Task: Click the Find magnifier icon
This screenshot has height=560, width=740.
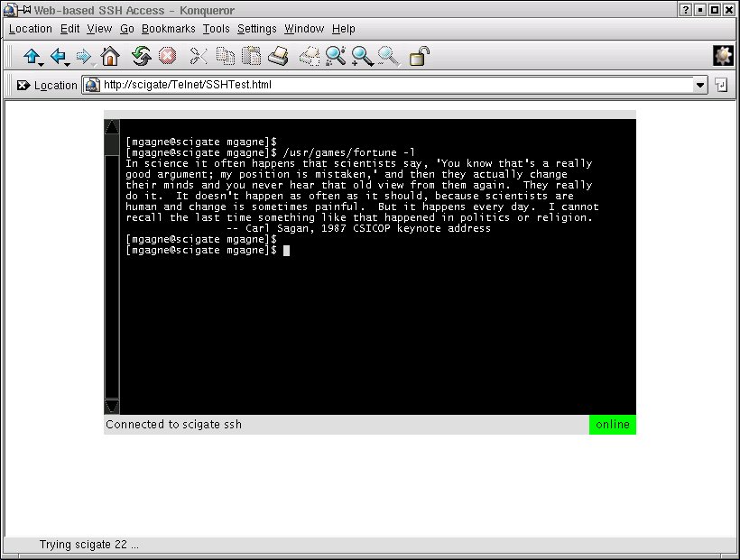Action: coord(336,57)
